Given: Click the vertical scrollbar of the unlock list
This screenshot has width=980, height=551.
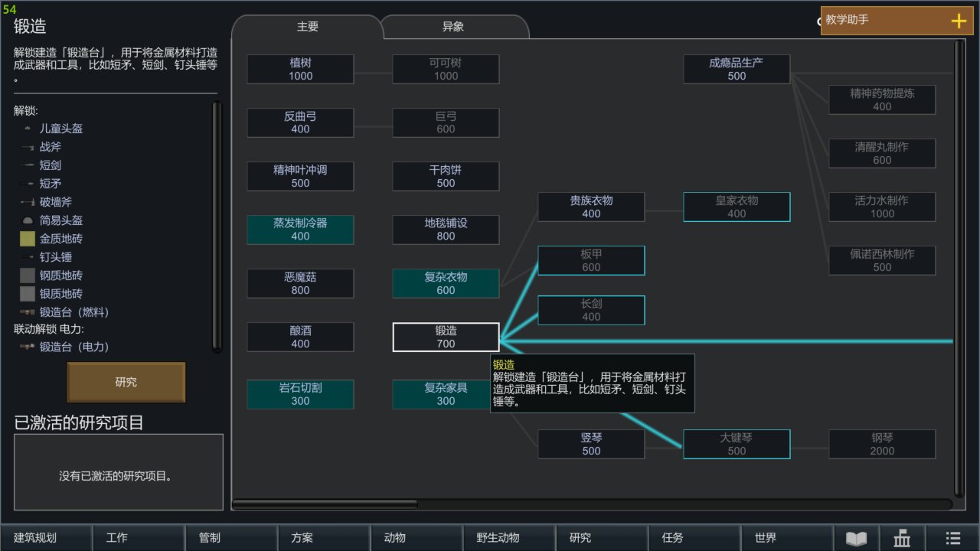Looking at the screenshot, I should coord(217,227).
